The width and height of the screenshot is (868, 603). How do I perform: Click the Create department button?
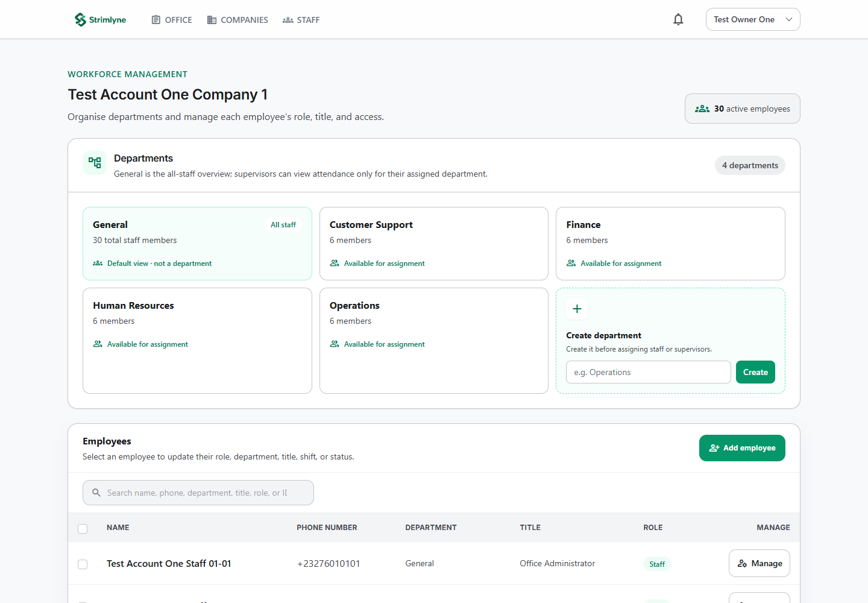(755, 372)
